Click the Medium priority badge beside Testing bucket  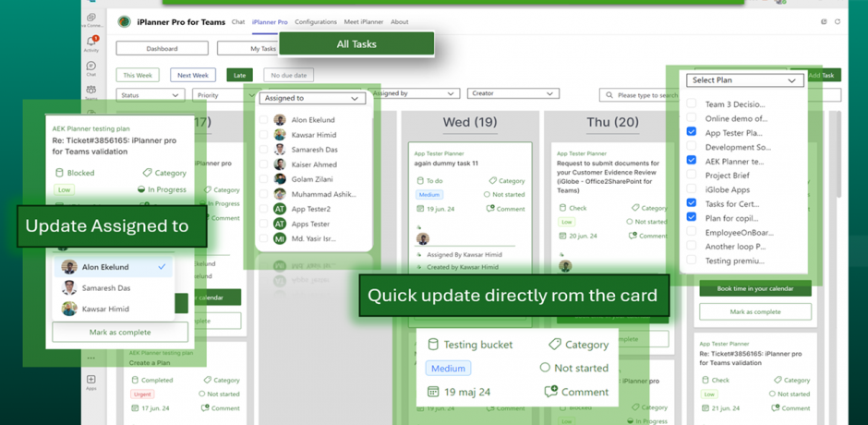tap(449, 368)
